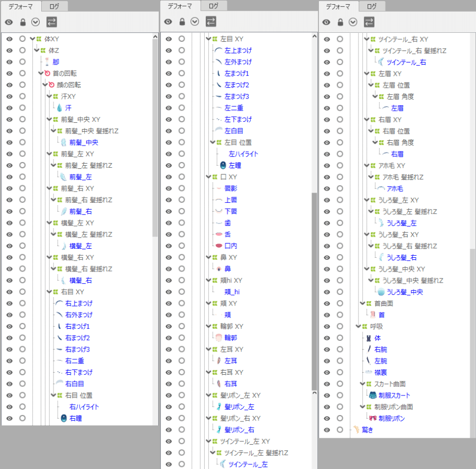
Task: Select the 頬_hi item
Action: click(x=232, y=292)
